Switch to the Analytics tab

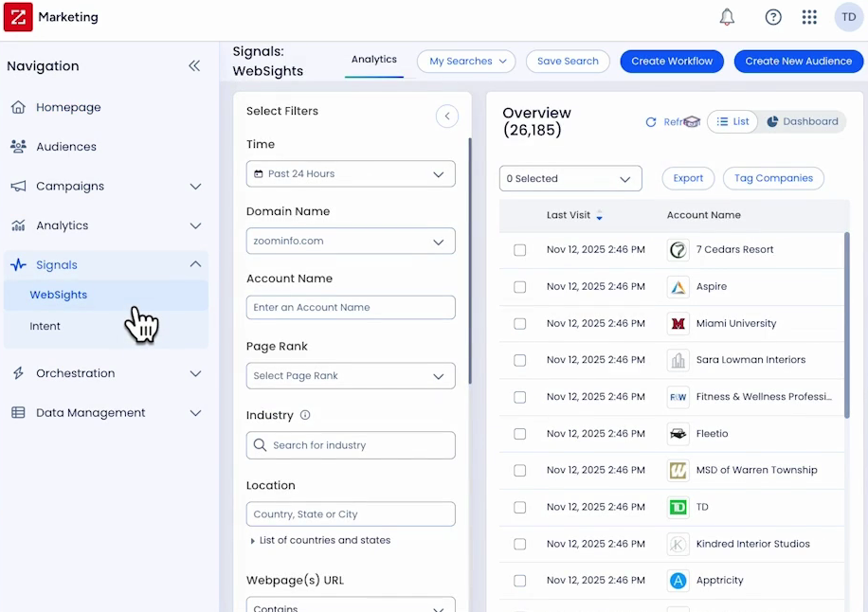(x=373, y=59)
